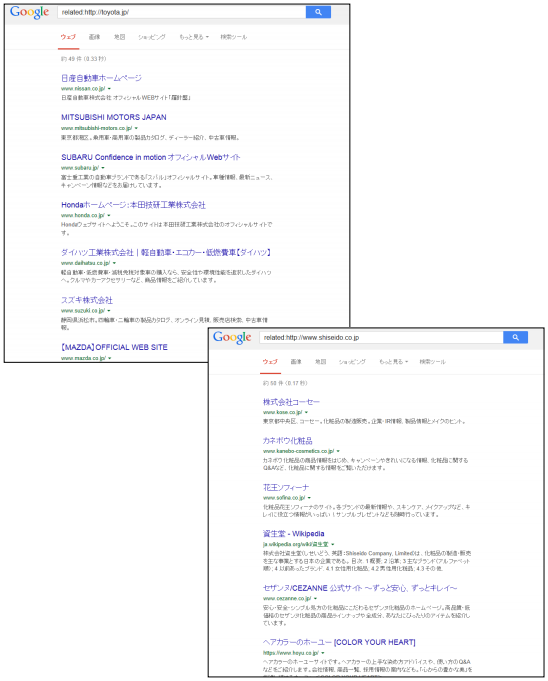Expand the arrow next to www.hoyu.co.jp
This screenshot has height=681, width=548.
click(x=323, y=653)
